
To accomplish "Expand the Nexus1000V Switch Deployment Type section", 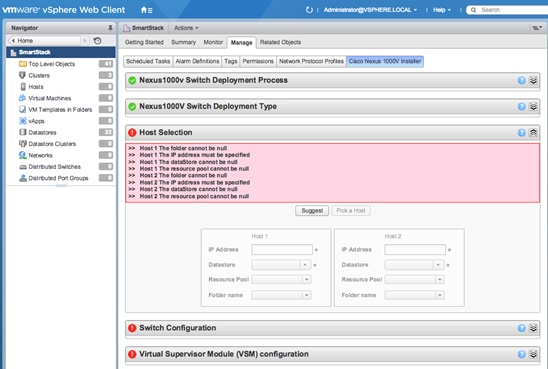I will pos(533,107).
